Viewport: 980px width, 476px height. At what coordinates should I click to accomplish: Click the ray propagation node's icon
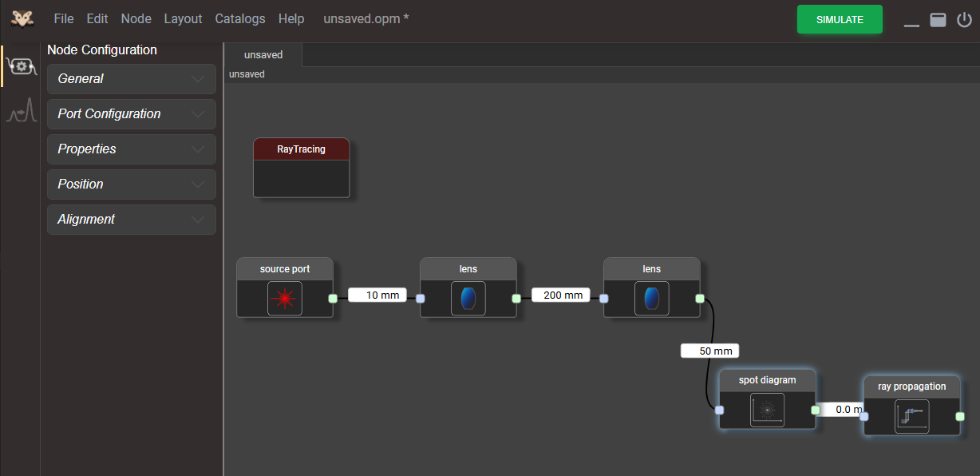click(911, 416)
